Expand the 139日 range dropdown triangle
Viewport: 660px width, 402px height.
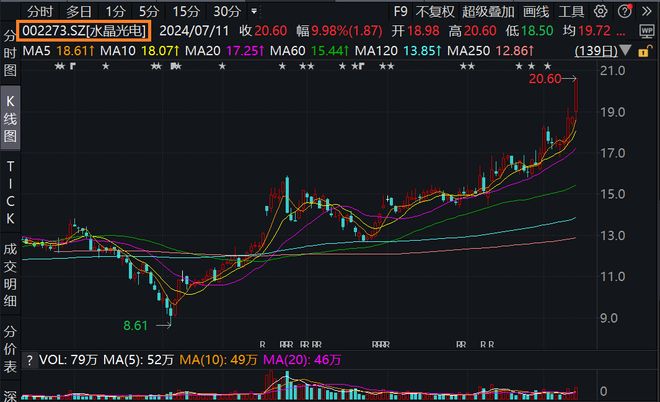pyautogui.click(x=625, y=51)
